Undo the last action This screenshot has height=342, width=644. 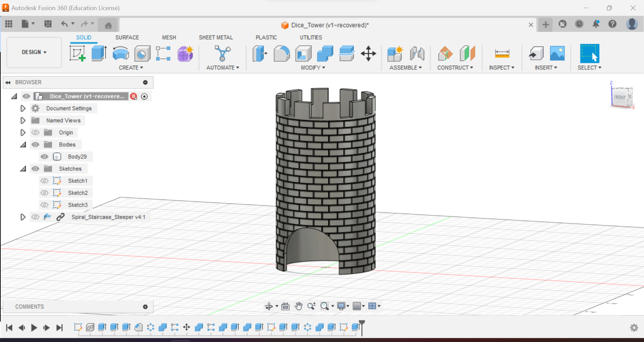tap(65, 24)
